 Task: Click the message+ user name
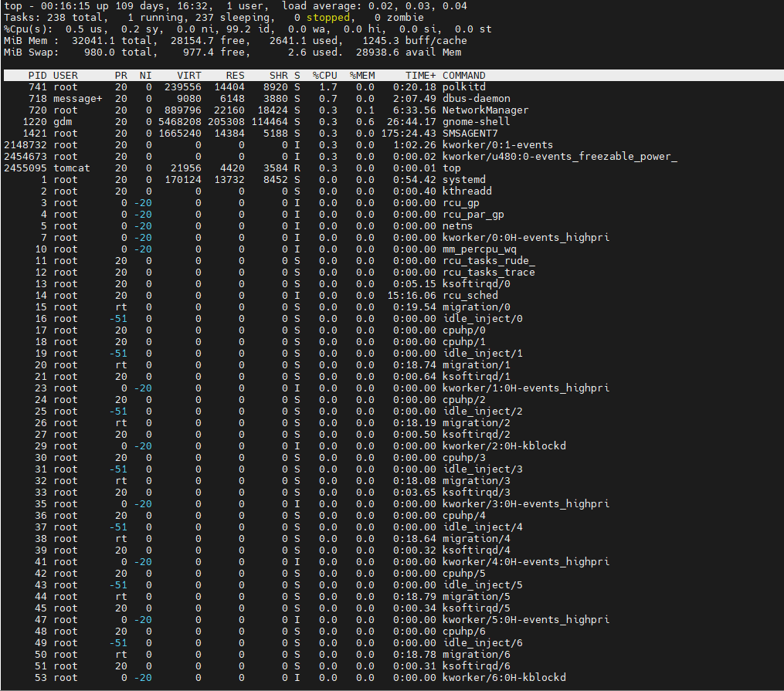coord(78,98)
